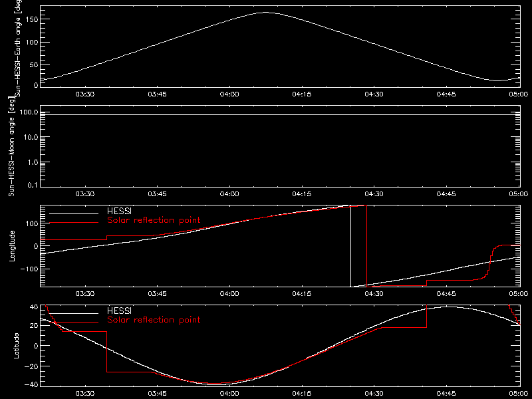The image size is (532, 399).
Task: Select red Solar reflection point label in Longitude plot
Action: click(154, 220)
